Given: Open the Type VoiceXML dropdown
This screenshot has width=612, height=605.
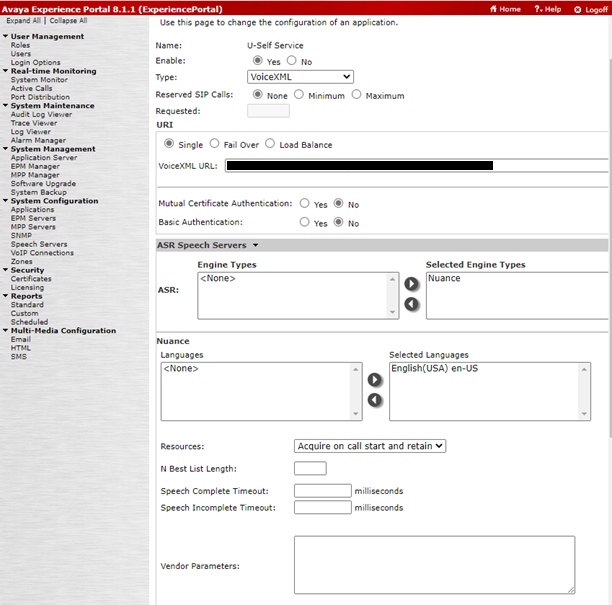Looking at the screenshot, I should (300, 77).
